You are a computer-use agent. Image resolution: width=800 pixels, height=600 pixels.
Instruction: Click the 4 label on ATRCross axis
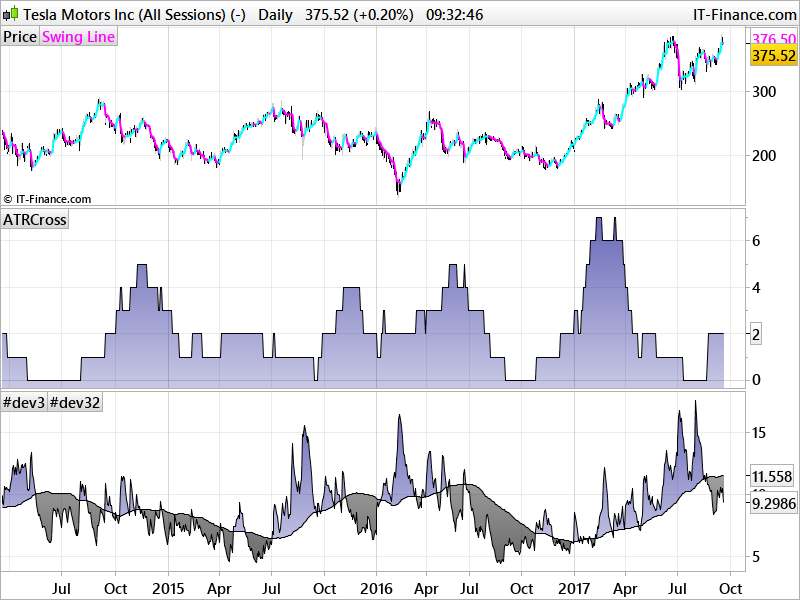(x=756, y=288)
